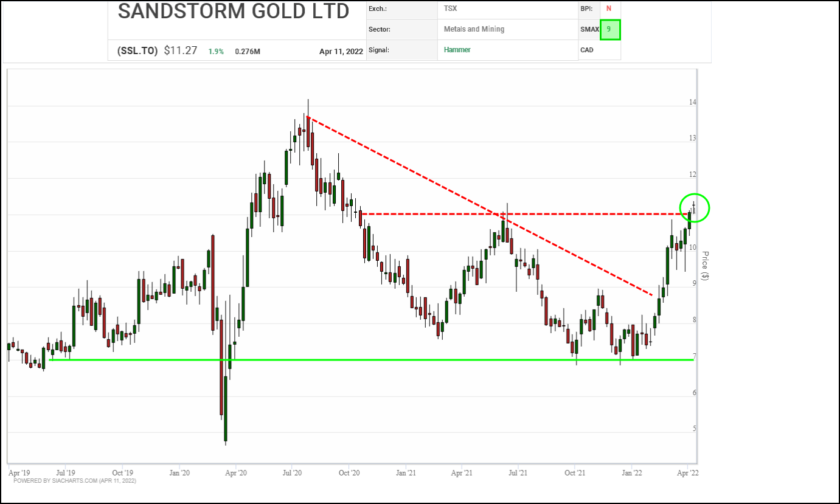Click the Apr 11, 2022 date
Screen dimensions: 840x504
[341, 52]
